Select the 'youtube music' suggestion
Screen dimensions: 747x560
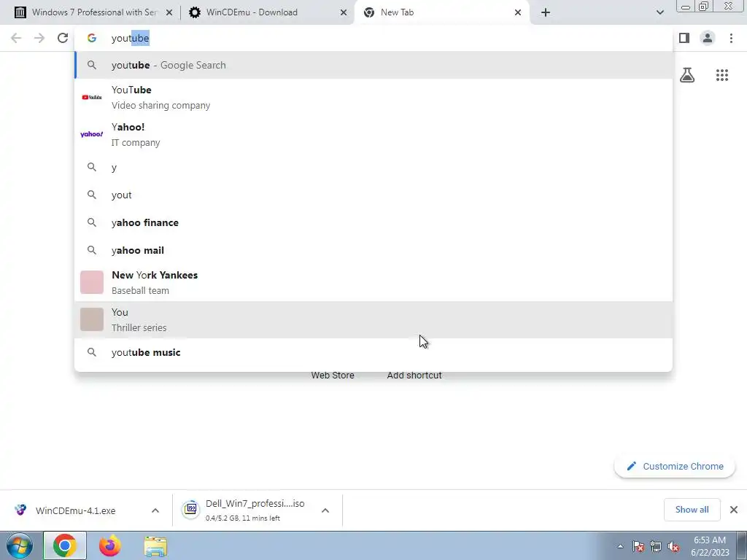[373, 352]
